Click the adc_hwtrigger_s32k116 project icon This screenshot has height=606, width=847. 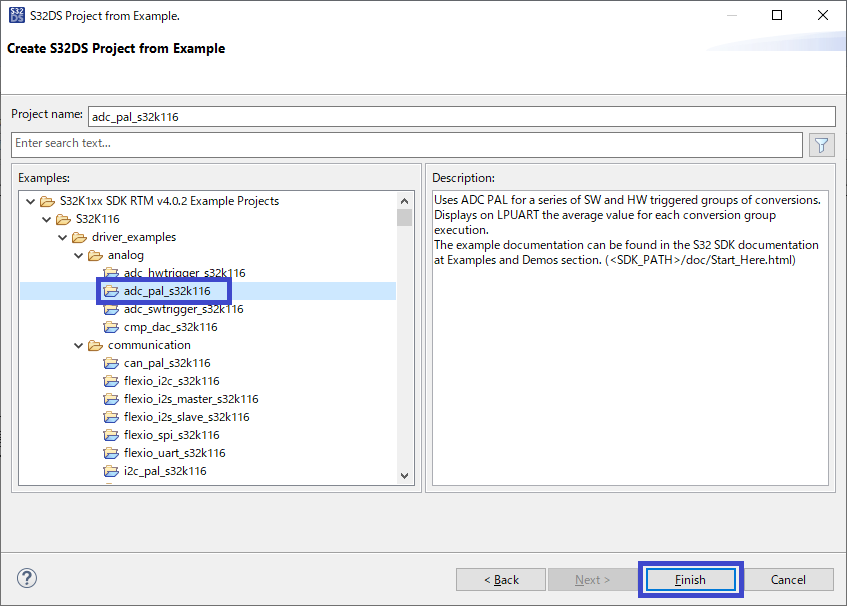pyautogui.click(x=111, y=273)
